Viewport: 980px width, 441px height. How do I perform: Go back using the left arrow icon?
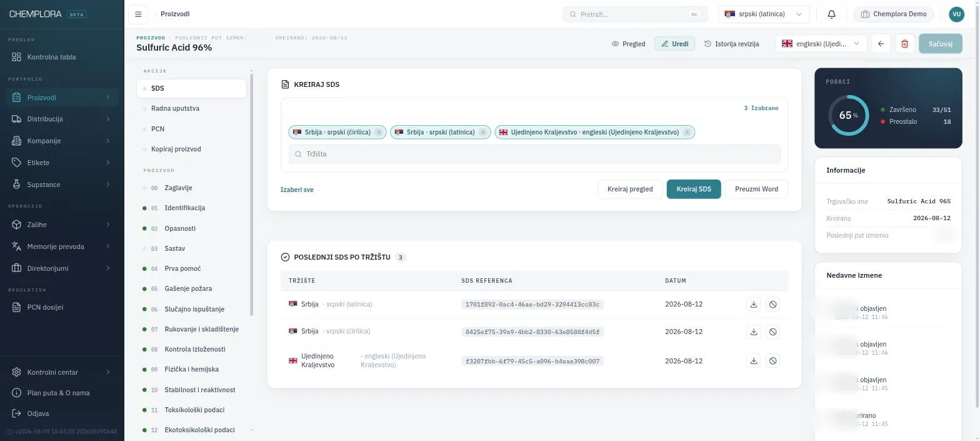pos(881,44)
